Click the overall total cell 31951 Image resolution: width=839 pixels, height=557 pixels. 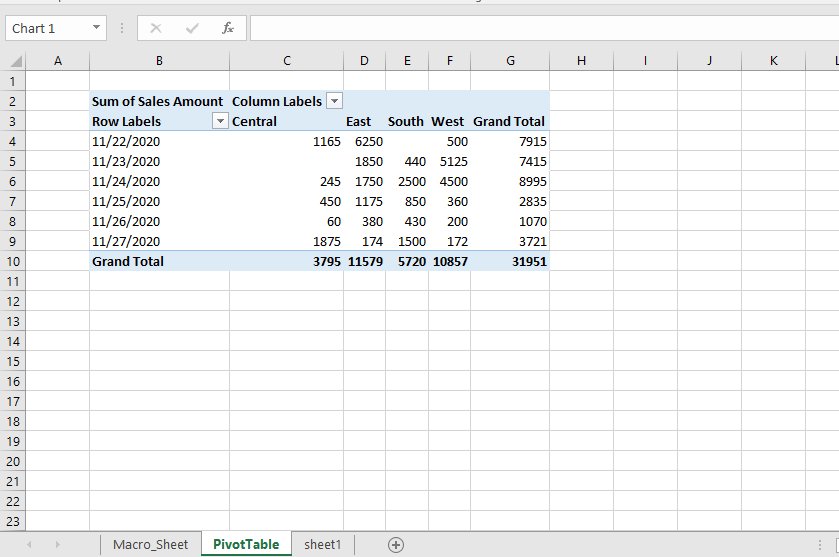(x=510, y=261)
